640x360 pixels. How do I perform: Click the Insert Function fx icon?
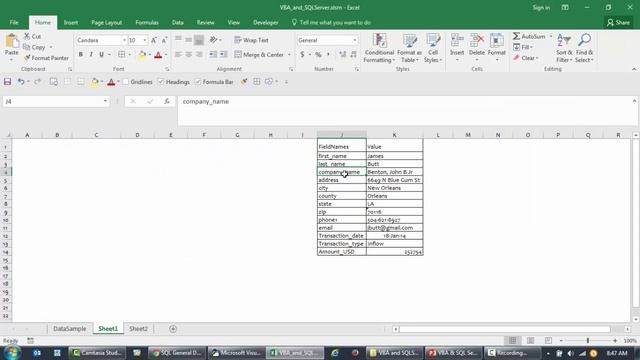(x=167, y=101)
